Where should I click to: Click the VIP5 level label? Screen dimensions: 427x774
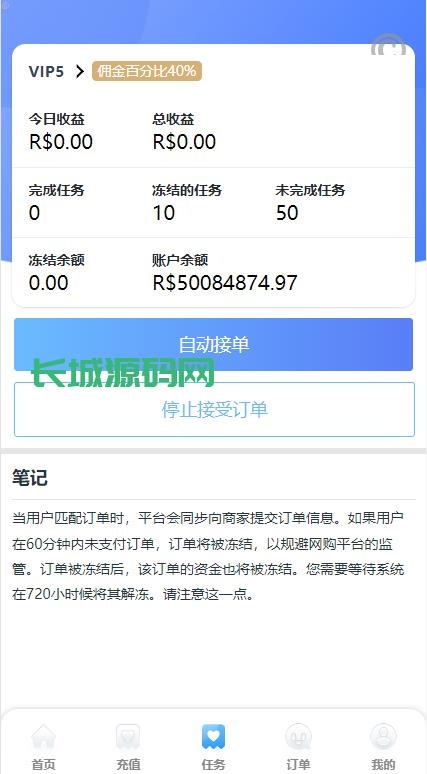click(46, 72)
